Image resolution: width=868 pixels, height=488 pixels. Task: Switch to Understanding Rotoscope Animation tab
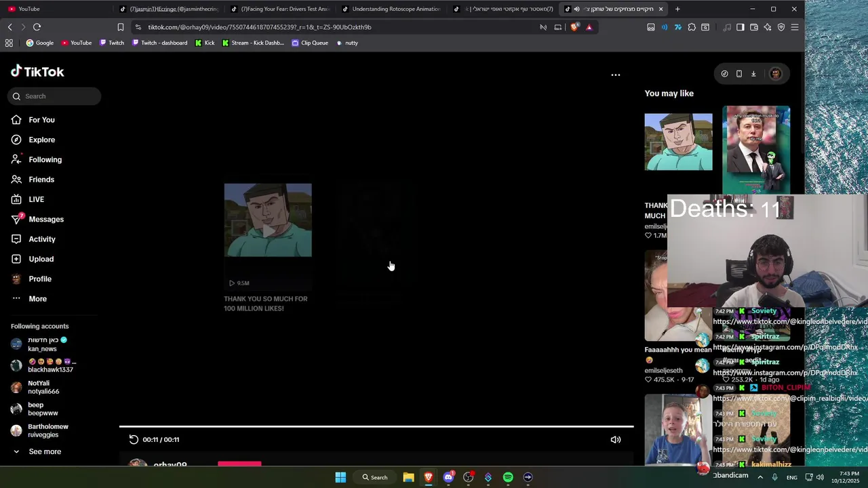[391, 9]
